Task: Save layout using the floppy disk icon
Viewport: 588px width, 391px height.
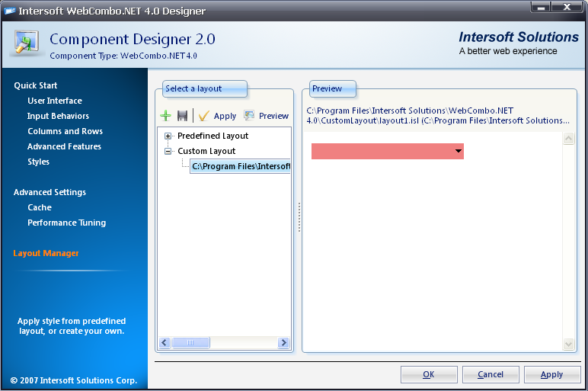Action: [182, 116]
